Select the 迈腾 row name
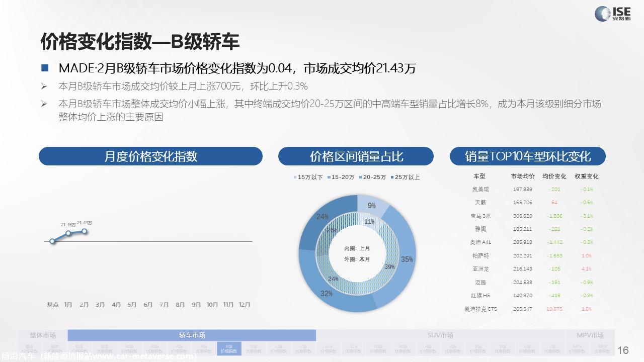The height and width of the screenshot is (362, 644). point(480,282)
